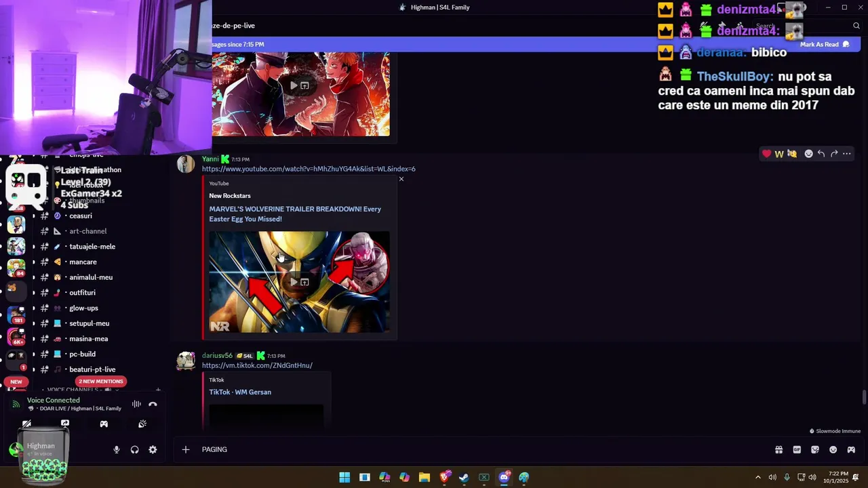Show hidden tray icons chevron

(758, 477)
